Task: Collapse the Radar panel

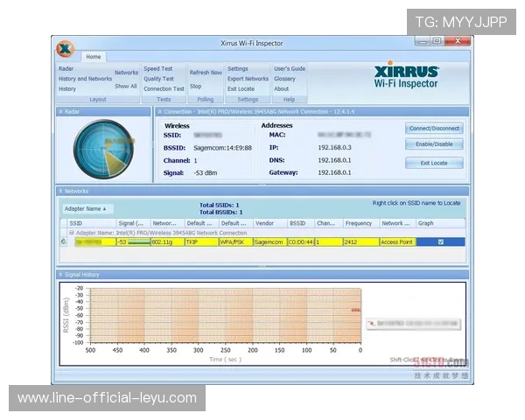Action: point(61,111)
